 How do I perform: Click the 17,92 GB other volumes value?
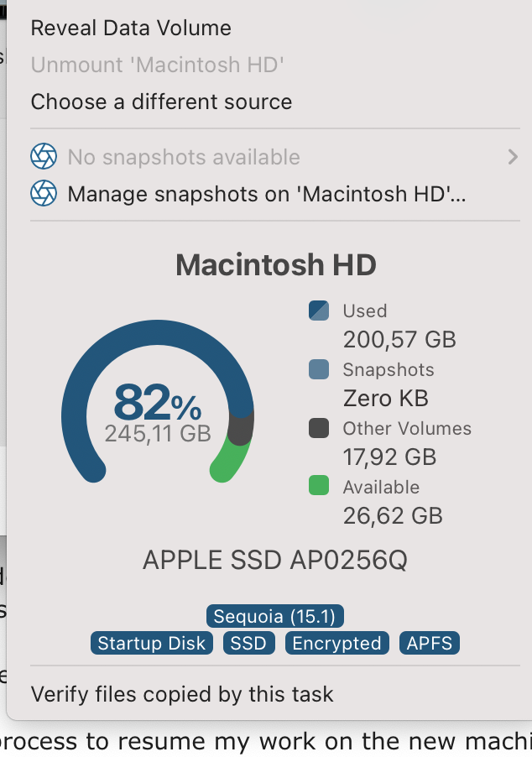click(389, 457)
